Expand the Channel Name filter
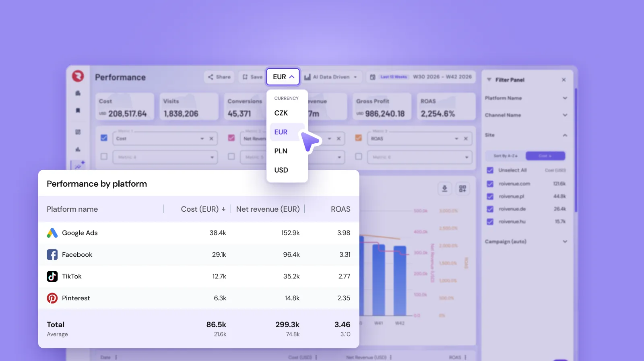Image resolution: width=644 pixels, height=361 pixels. (x=565, y=115)
